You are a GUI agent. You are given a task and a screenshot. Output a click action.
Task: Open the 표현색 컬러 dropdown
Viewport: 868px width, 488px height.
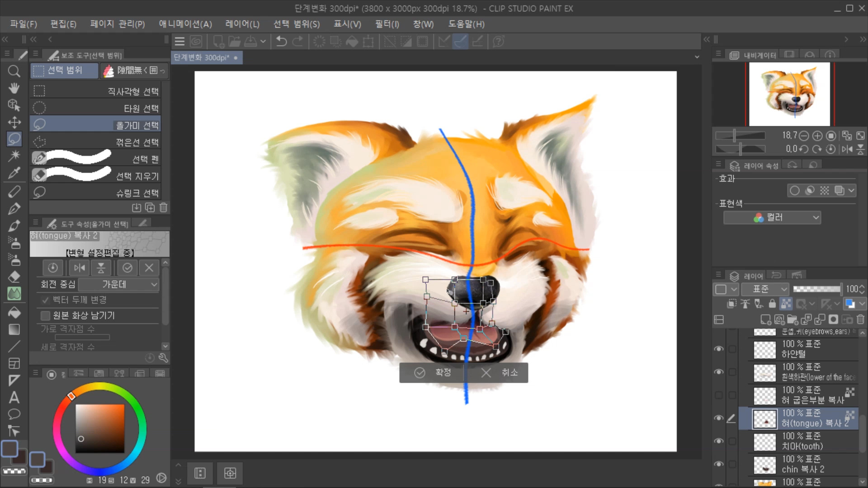pyautogui.click(x=772, y=217)
